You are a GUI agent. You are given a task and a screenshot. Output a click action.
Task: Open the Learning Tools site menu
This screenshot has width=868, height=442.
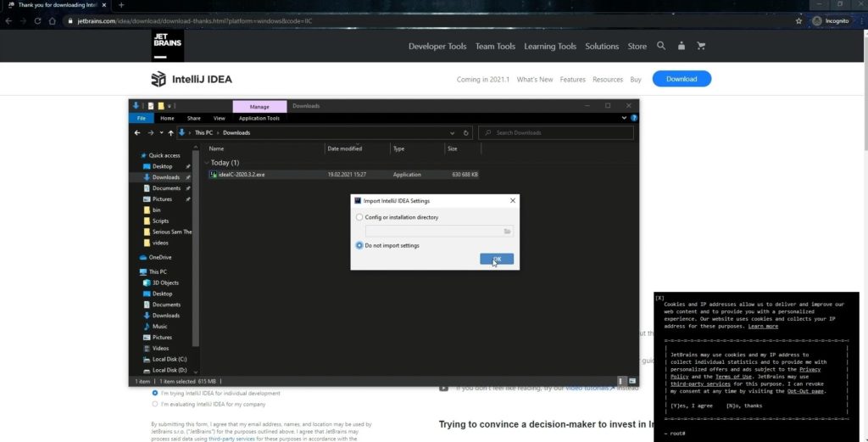[x=550, y=47]
